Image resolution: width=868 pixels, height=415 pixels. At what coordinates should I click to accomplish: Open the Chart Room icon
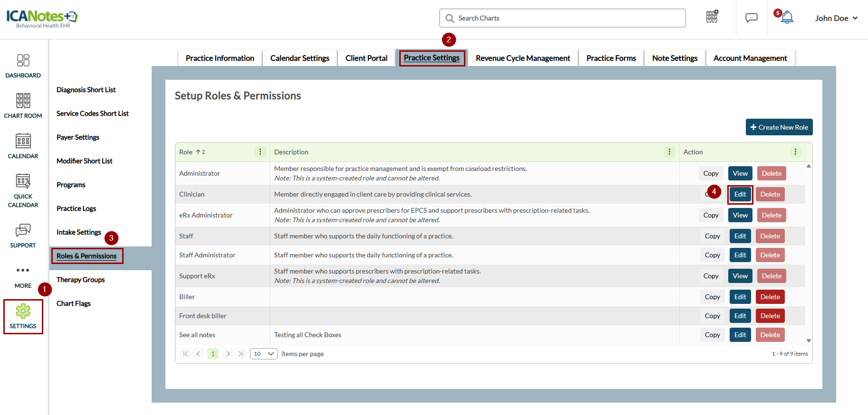tap(23, 101)
